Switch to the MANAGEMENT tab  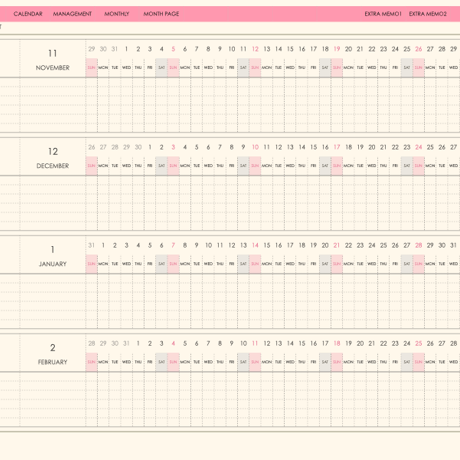72,14
